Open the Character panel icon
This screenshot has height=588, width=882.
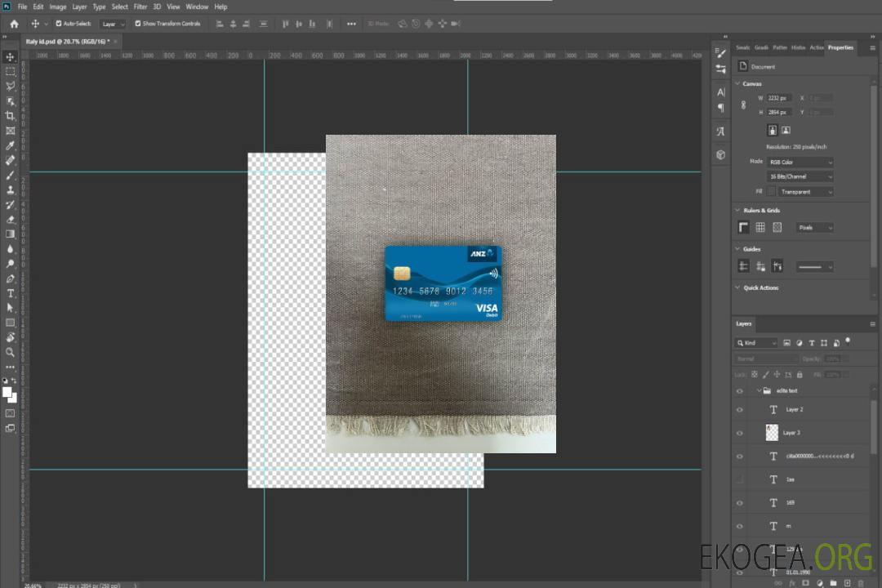(x=721, y=92)
